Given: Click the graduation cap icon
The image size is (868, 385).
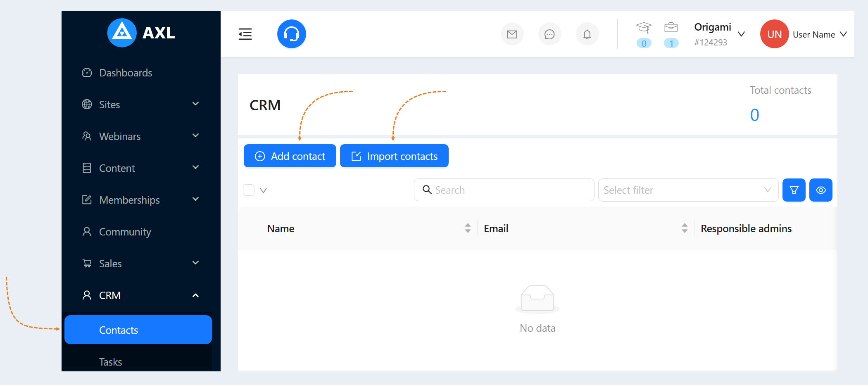Looking at the screenshot, I should (644, 28).
